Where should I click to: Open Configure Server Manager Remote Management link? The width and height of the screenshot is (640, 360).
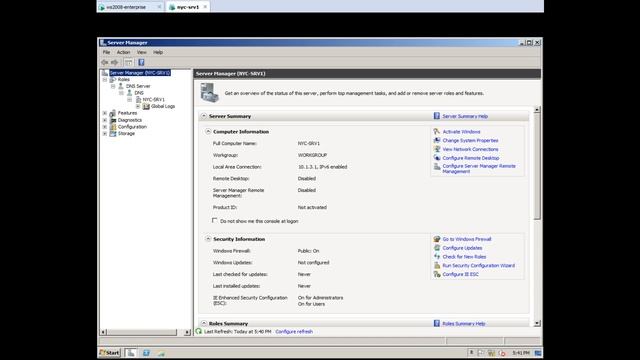coord(479,169)
